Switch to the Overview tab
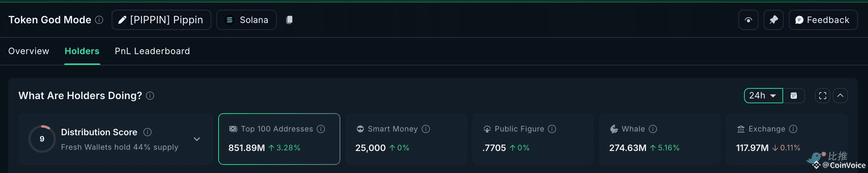 pos(29,51)
